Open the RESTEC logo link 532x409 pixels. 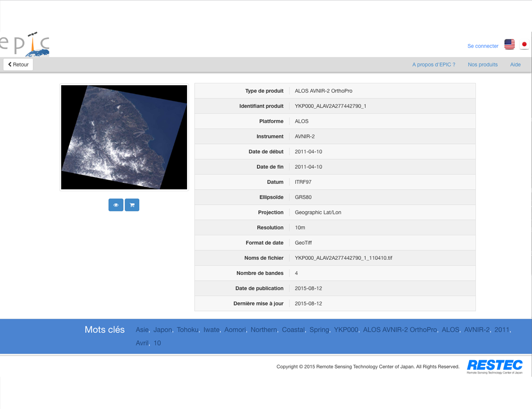click(x=495, y=366)
